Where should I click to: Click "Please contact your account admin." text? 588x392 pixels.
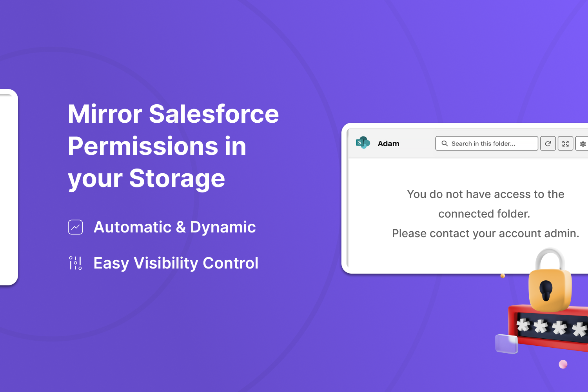point(485,233)
